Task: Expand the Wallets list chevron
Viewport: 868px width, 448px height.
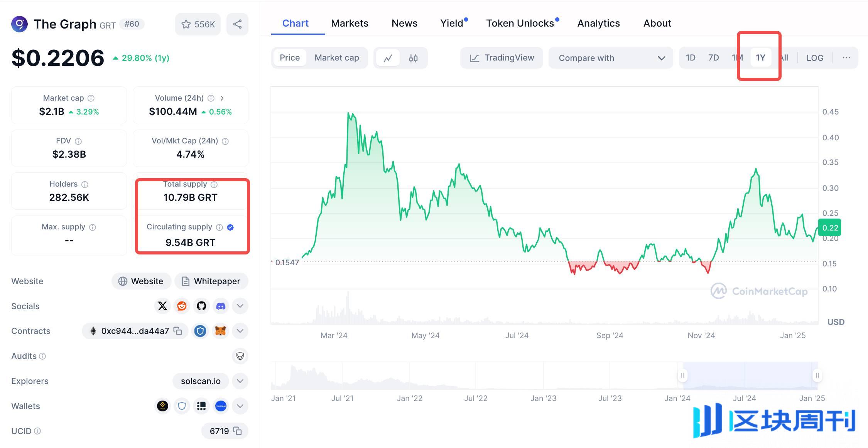Action: pos(240,406)
